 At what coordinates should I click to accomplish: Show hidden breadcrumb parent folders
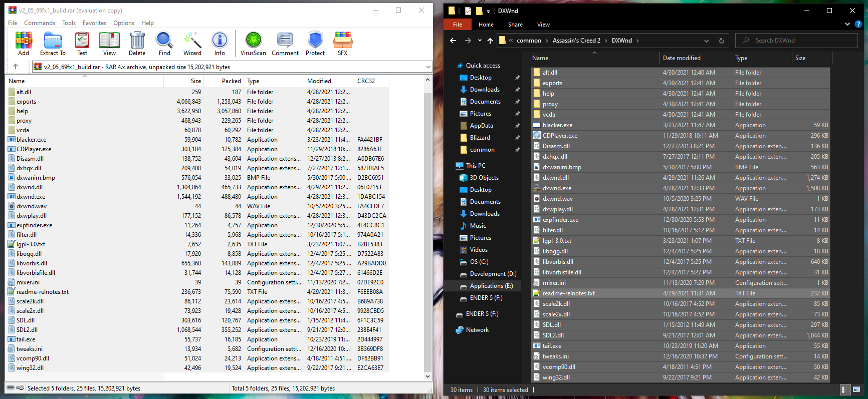[x=511, y=41]
